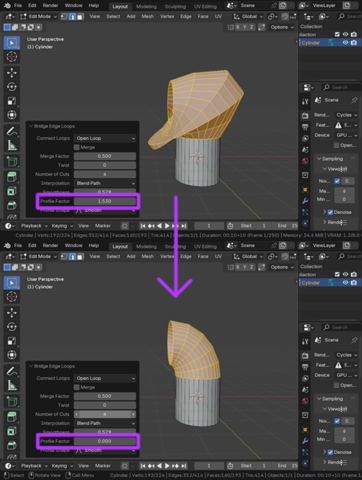Click Profile Factor slider showing 1.530
Viewport: 362px width, 480px height.
pos(105,201)
